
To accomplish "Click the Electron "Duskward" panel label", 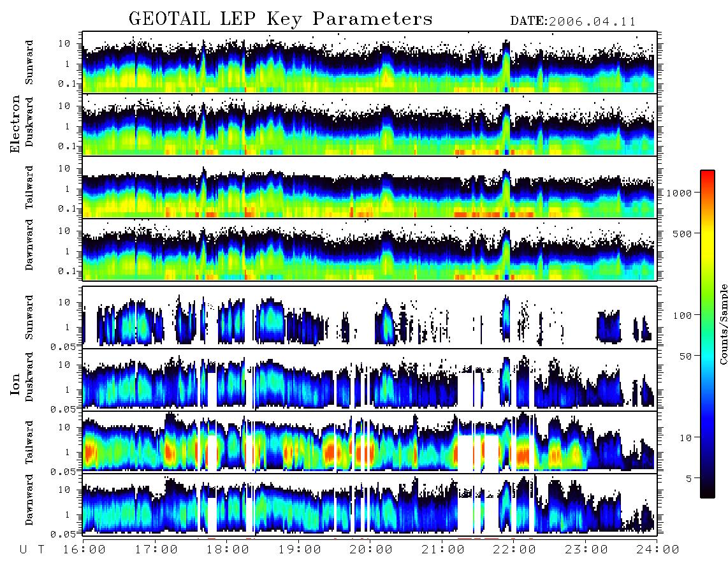I will (x=29, y=122).
